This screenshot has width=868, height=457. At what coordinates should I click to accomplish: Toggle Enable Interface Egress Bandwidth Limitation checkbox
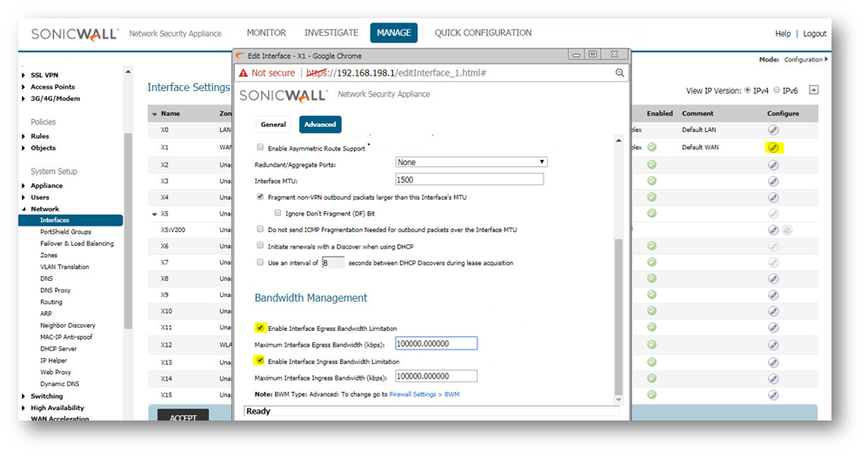click(x=260, y=328)
